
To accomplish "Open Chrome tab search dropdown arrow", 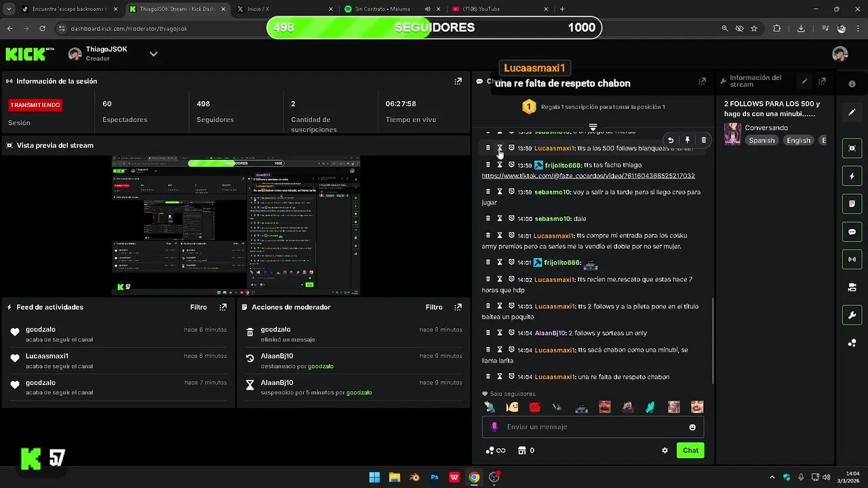I will point(9,9).
